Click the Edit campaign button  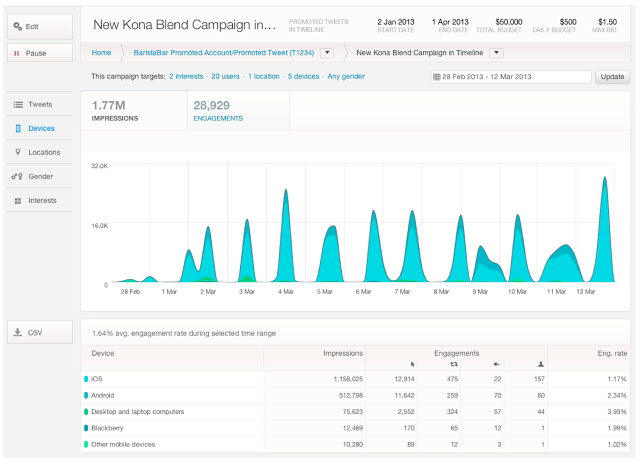[40, 25]
